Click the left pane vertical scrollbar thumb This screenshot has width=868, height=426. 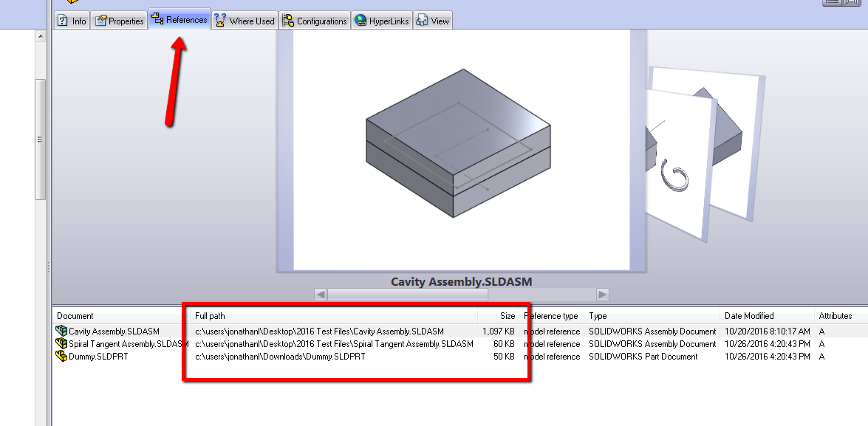41,140
